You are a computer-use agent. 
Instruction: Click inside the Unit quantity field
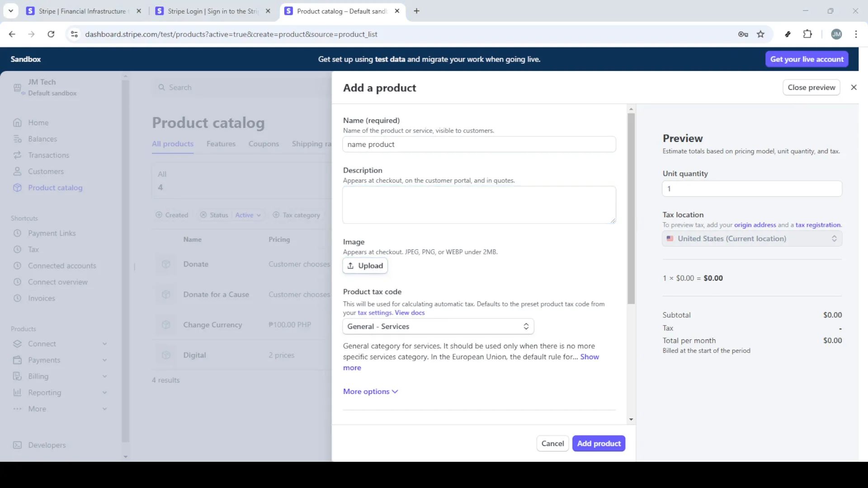tap(751, 188)
